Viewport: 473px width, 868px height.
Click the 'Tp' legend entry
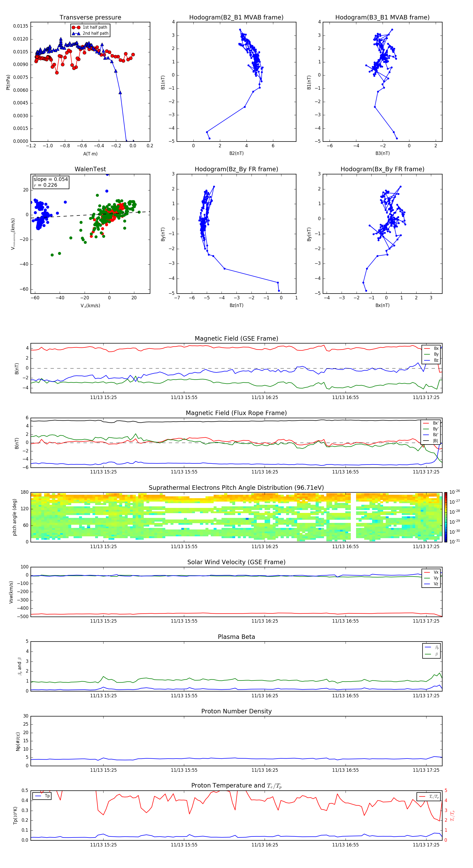[42, 796]
